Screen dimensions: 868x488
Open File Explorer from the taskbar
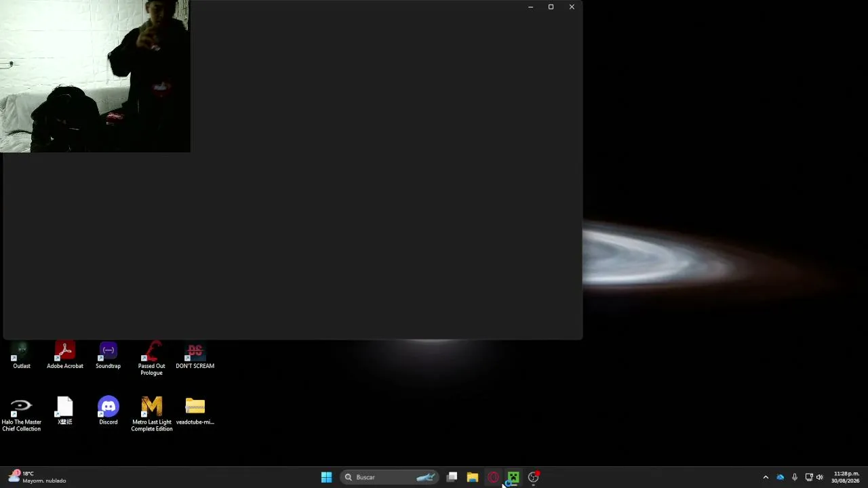pos(473,477)
